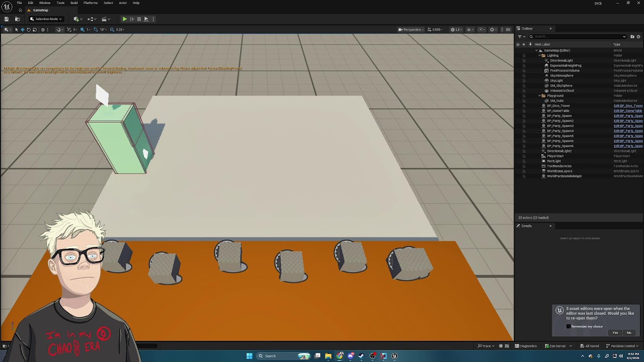
Task: Open the Selection Mode dropdown
Action: (x=45, y=19)
